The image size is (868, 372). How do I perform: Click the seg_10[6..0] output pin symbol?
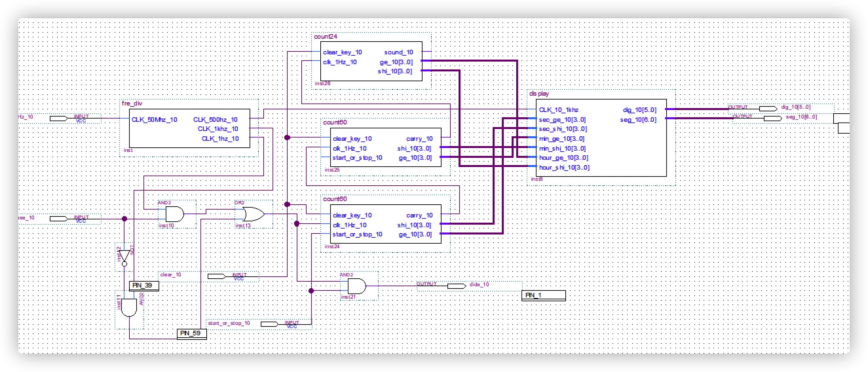772,119
